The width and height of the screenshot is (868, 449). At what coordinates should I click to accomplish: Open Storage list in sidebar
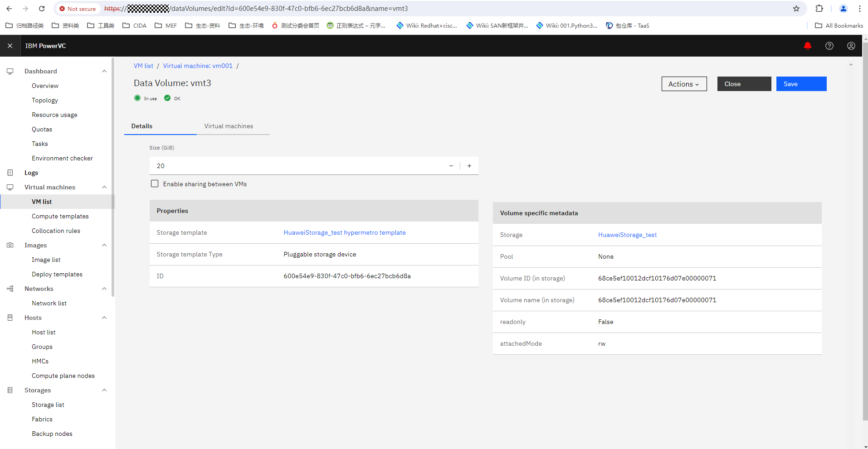(x=48, y=405)
